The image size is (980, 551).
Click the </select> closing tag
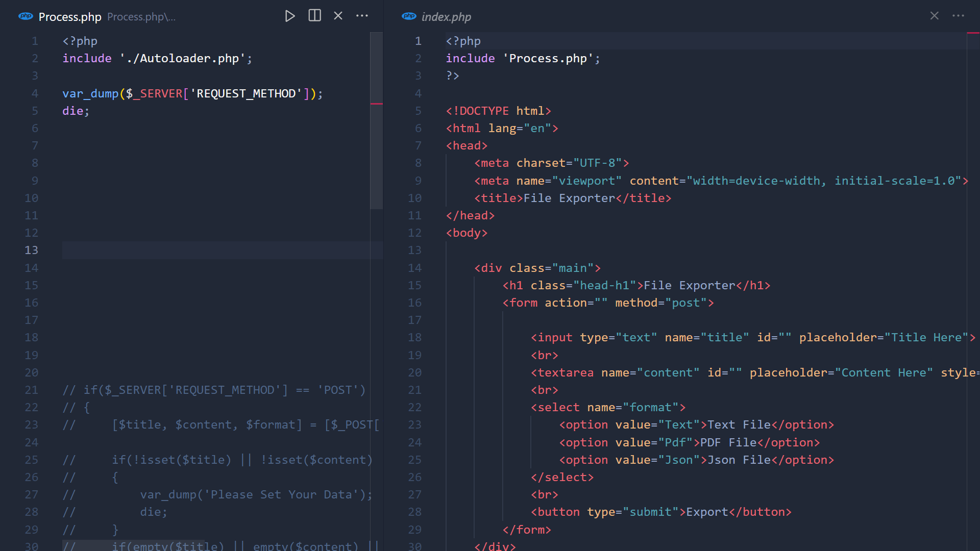(x=562, y=477)
